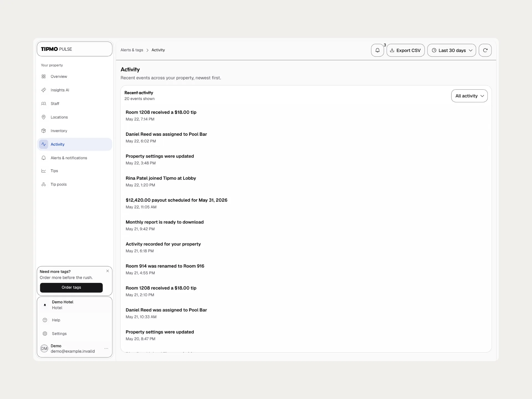
Task: Click the 20 events shown label
Action: [139, 99]
